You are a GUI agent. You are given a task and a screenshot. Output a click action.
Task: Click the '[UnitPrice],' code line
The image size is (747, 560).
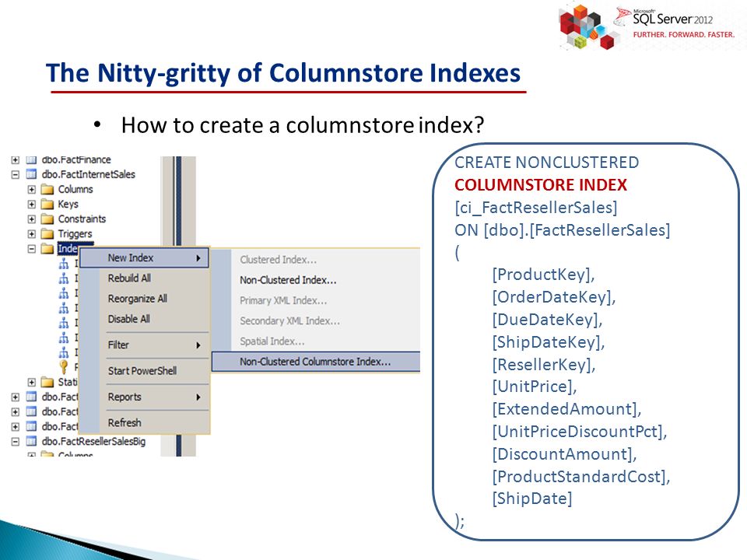(535, 387)
